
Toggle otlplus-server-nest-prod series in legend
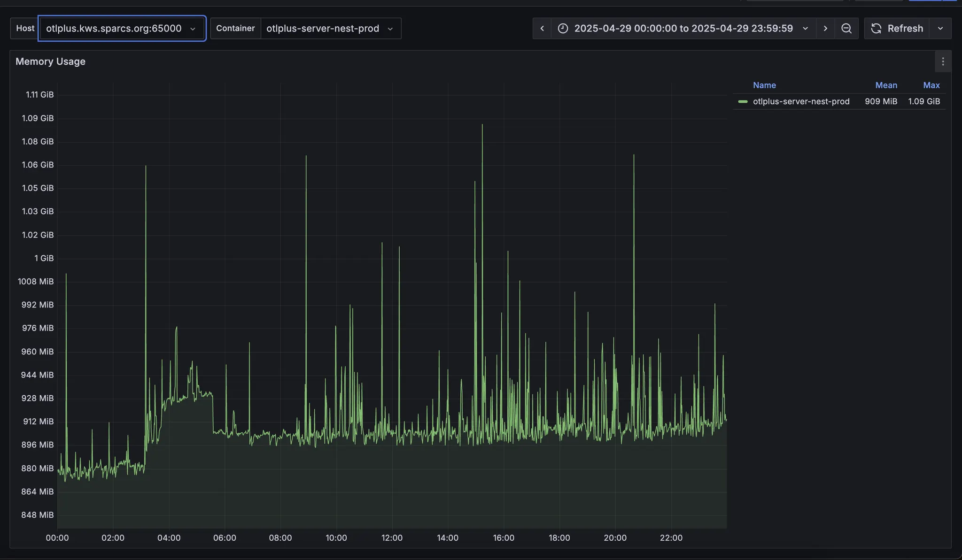(801, 101)
